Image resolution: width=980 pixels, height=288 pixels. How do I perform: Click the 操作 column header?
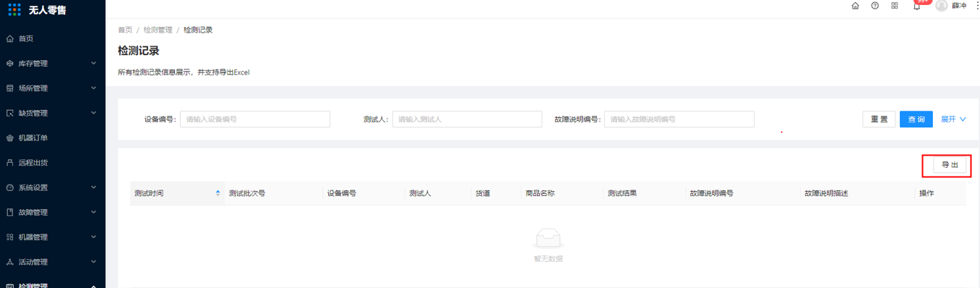pos(940,193)
